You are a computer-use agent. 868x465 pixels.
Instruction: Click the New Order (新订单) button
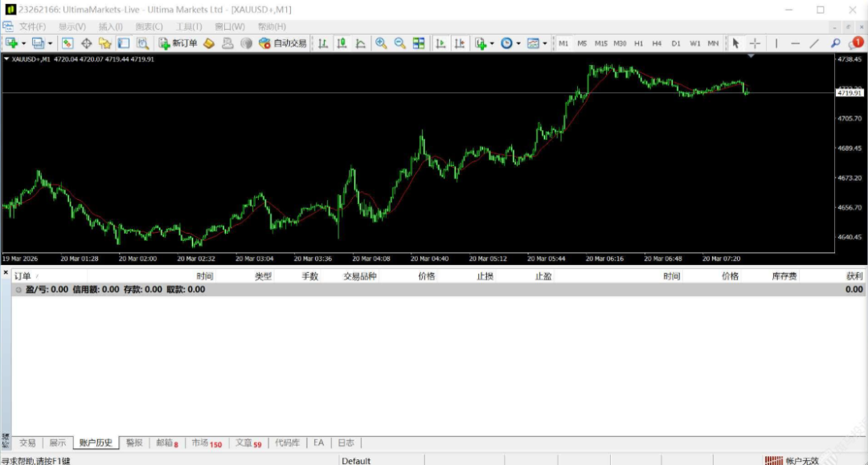(x=178, y=43)
